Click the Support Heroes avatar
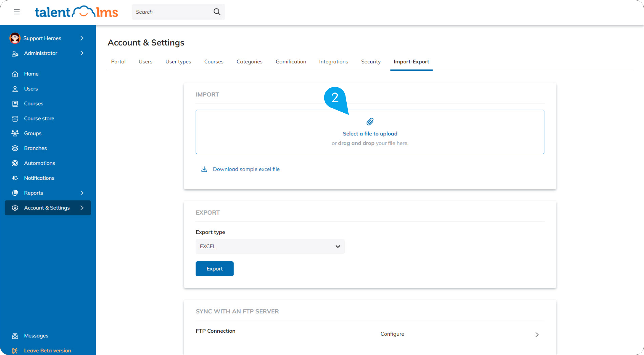The width and height of the screenshot is (644, 355). point(15,38)
